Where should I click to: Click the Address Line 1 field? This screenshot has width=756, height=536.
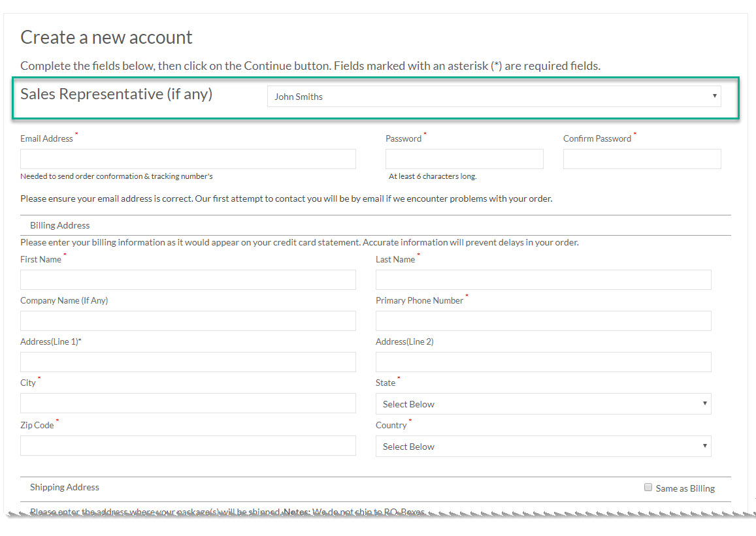[x=188, y=362]
